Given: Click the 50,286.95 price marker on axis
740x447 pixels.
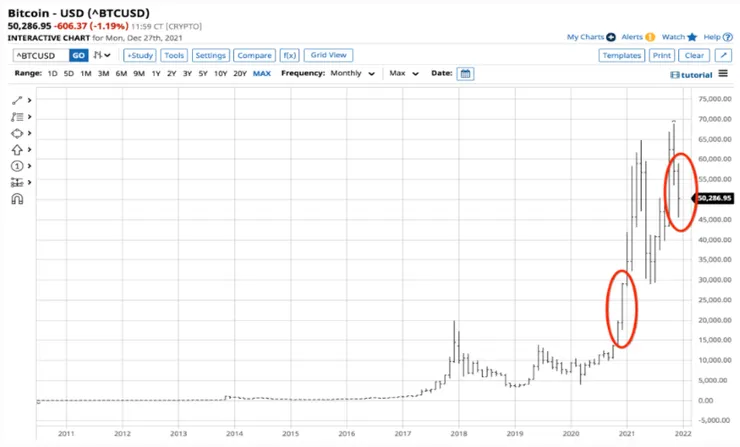Looking at the screenshot, I should [713, 198].
